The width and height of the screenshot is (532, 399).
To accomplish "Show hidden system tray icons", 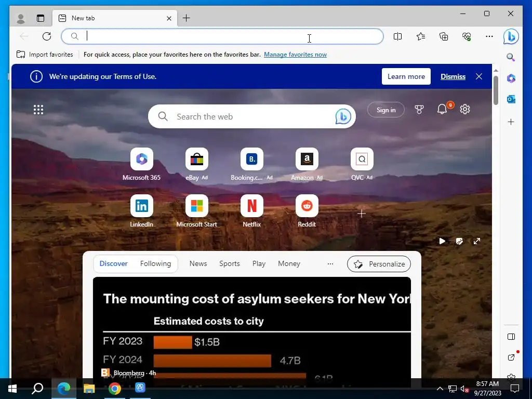I will (440, 389).
